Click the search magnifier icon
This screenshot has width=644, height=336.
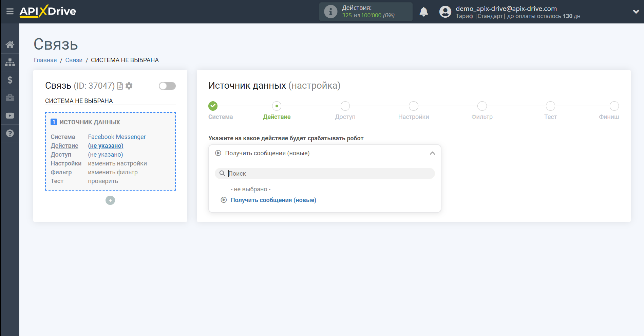click(x=222, y=174)
